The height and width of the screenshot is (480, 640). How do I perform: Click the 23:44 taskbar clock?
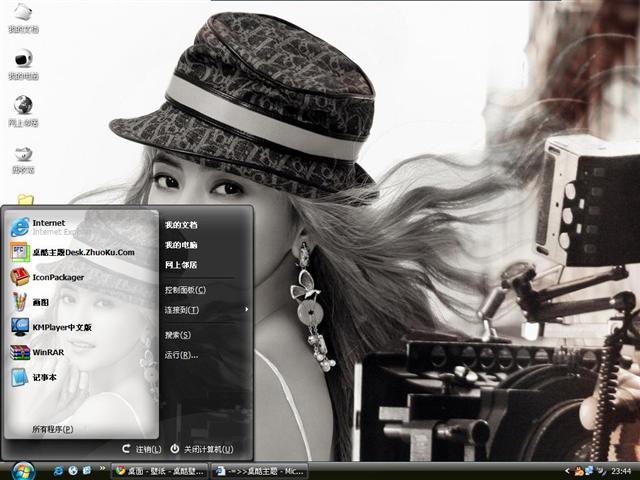pos(621,471)
